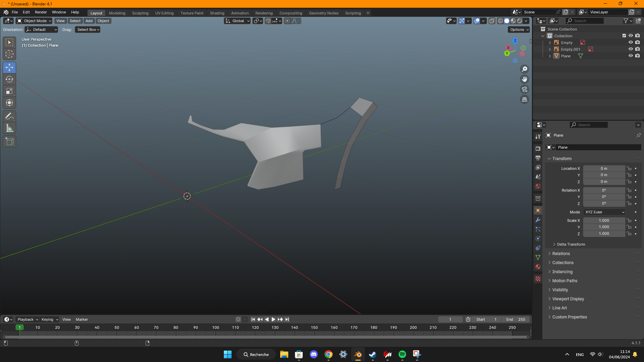Open the Output properties tab

coord(538,158)
